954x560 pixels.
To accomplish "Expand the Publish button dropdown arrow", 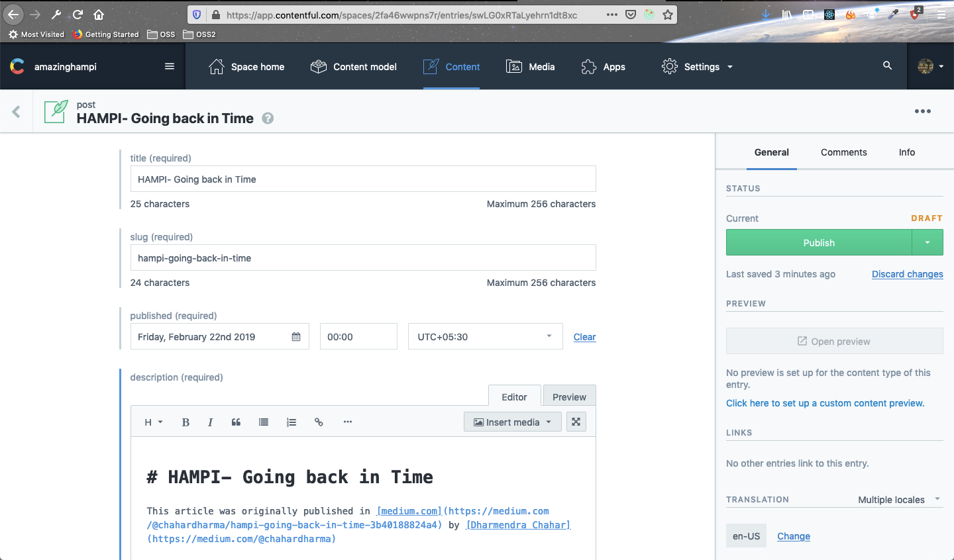I will click(x=927, y=242).
